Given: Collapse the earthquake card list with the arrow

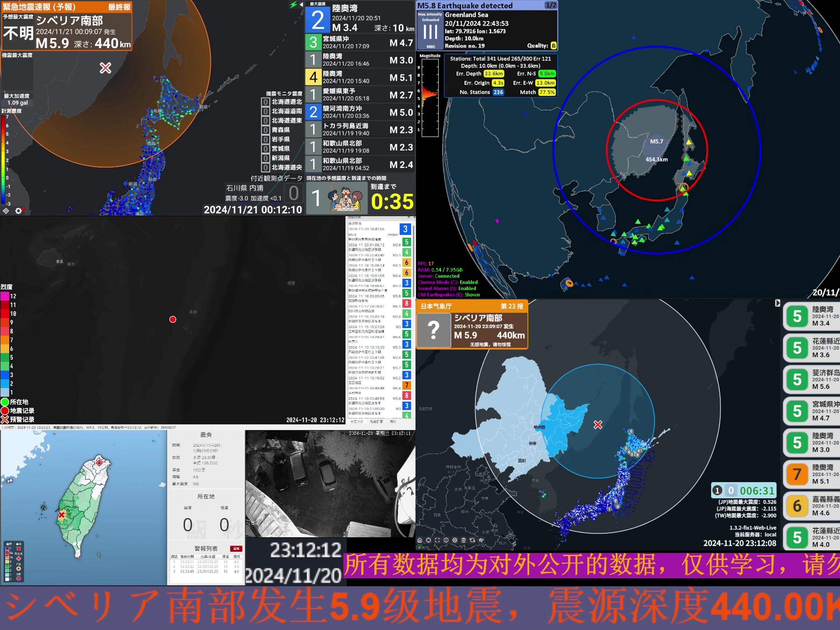Looking at the screenshot, I should tap(777, 303).
